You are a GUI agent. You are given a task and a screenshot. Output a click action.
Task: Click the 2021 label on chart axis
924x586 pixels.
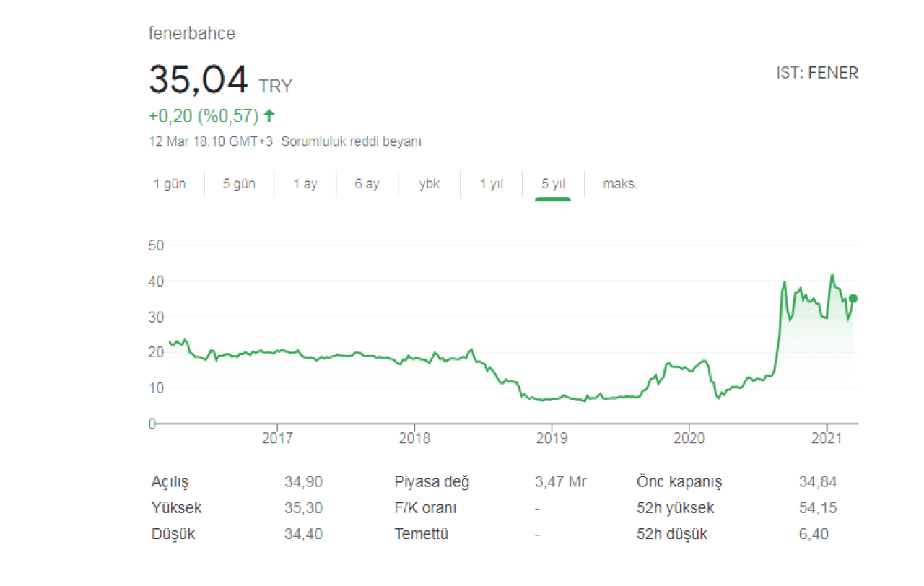pyautogui.click(x=826, y=438)
